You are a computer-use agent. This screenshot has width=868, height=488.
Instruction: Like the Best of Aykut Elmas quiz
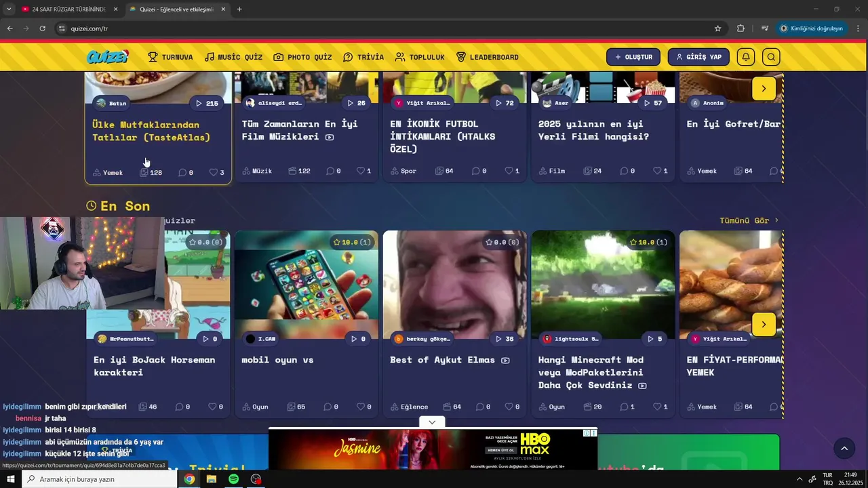click(513, 407)
